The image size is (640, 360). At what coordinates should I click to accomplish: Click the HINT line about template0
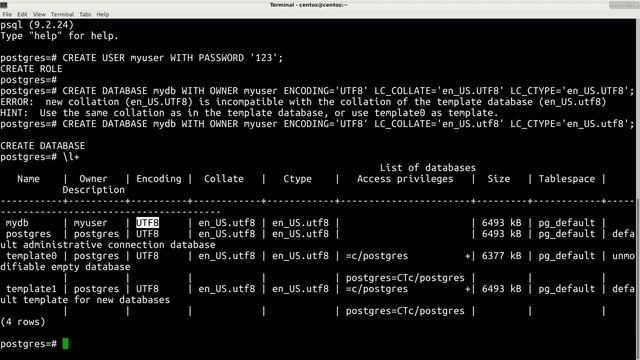(249, 113)
